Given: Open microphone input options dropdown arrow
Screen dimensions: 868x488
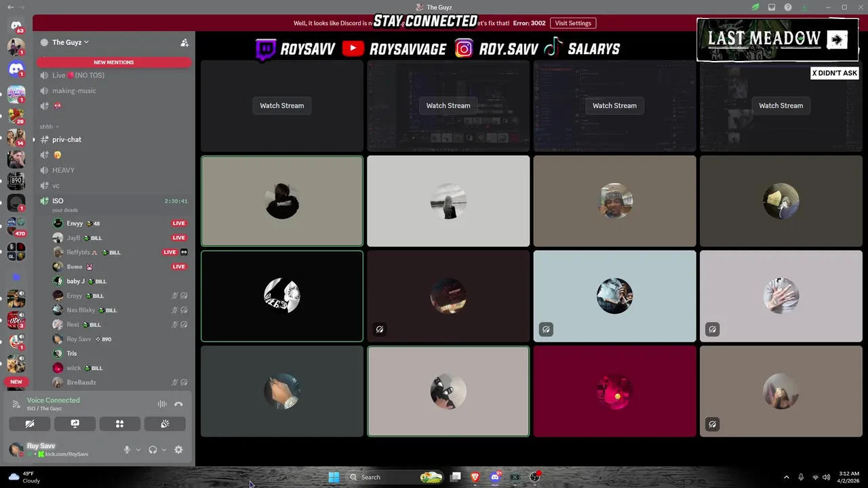Looking at the screenshot, I should pyautogui.click(x=138, y=449).
